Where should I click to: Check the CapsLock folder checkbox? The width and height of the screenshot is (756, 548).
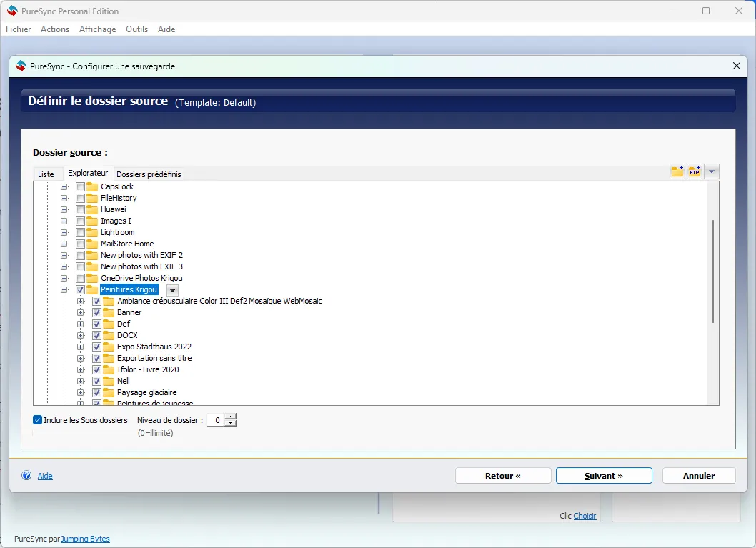80,186
